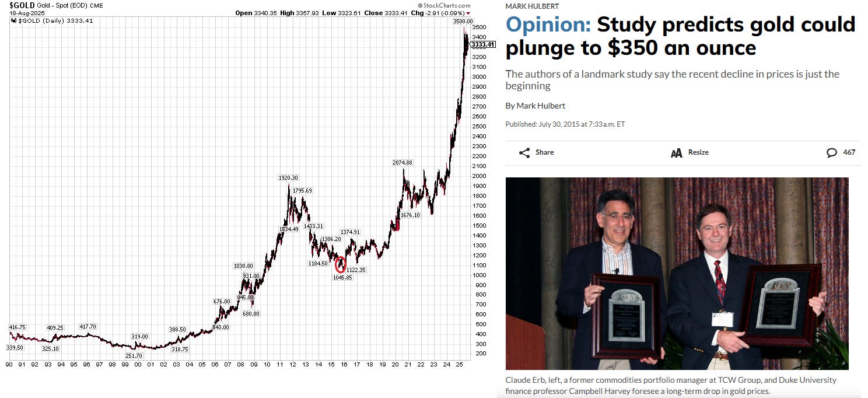Image resolution: width=868 pixels, height=398 pixels.
Task: Click the 339.50 price label
Action: click(x=15, y=348)
